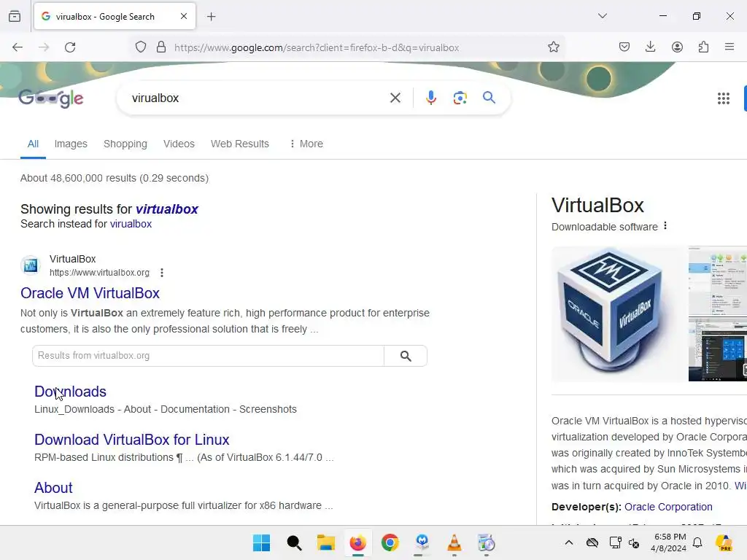Screen dimensions: 747x560
Task: Switch to the Videos results tab
Action: [179, 144]
